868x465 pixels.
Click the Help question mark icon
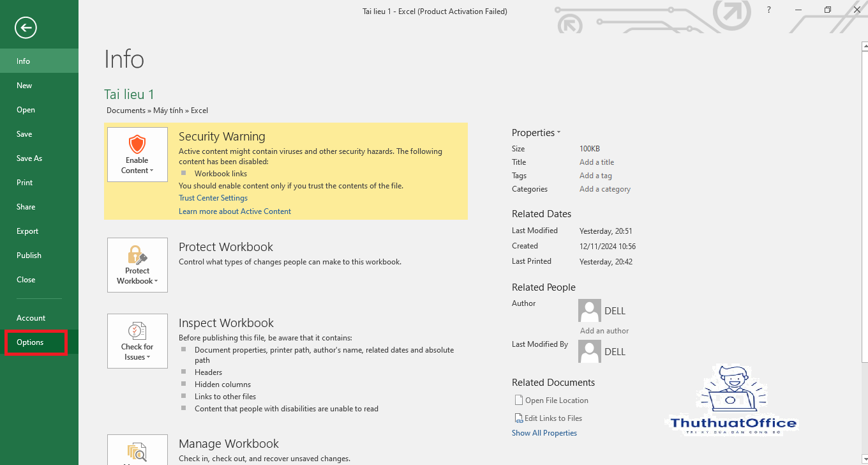[x=769, y=10]
